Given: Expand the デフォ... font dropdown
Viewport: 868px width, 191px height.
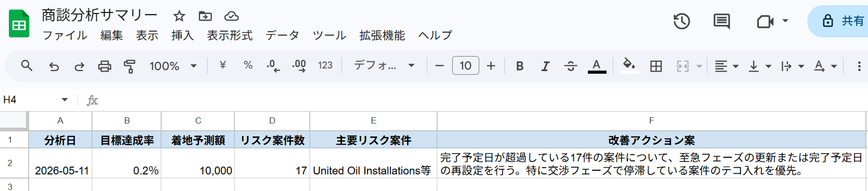Looking at the screenshot, I should pyautogui.click(x=384, y=66).
